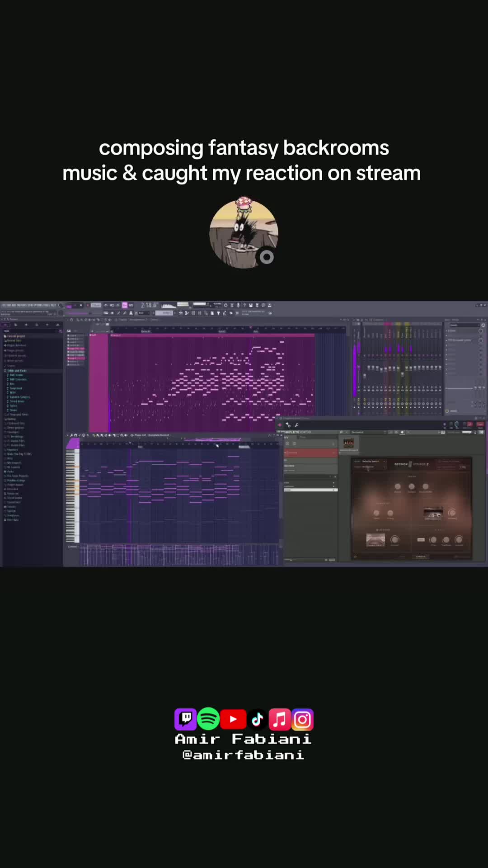Open the YouTube icon link

pos(233,719)
